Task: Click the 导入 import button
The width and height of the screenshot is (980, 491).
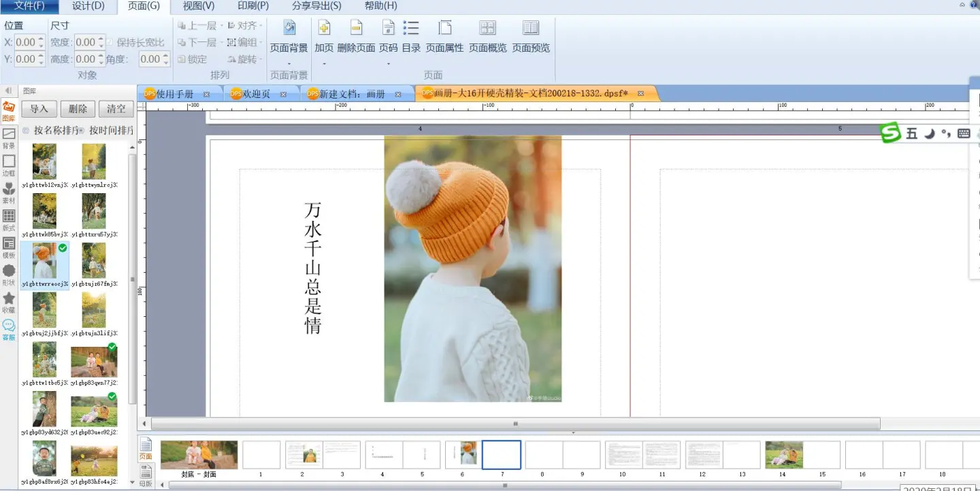Action: [39, 109]
